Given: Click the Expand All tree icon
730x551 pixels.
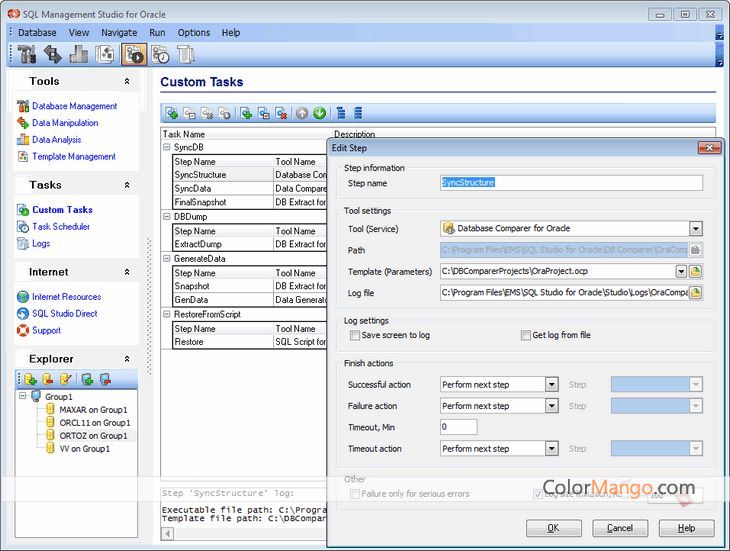Looking at the screenshot, I should (x=341, y=113).
